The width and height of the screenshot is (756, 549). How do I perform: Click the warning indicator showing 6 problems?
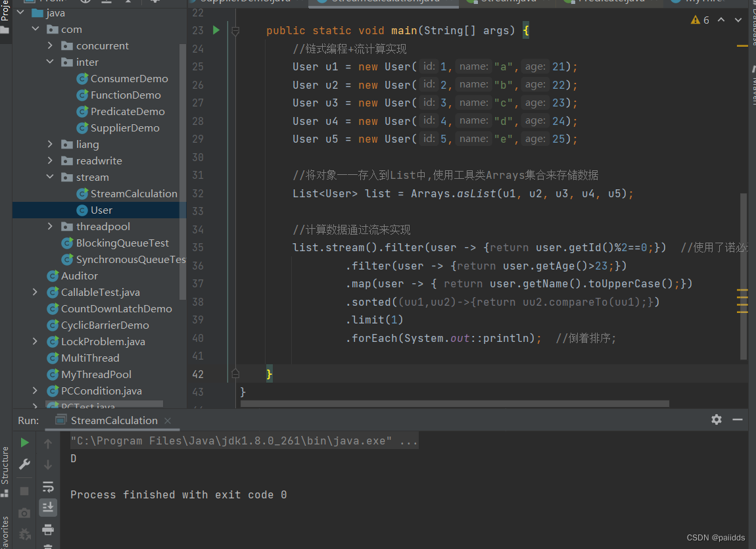click(700, 20)
